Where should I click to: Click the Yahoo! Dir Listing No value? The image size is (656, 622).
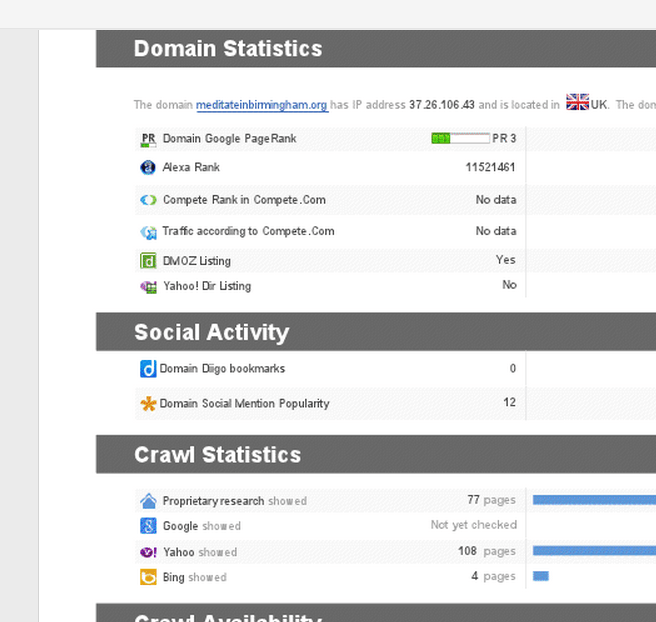pos(509,285)
